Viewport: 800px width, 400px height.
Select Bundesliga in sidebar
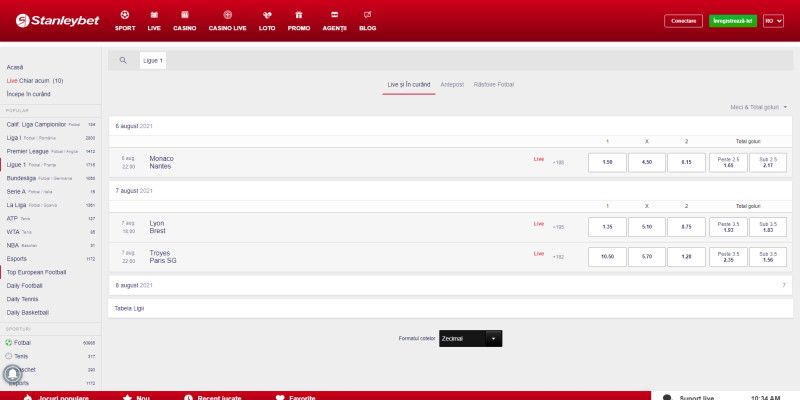pyautogui.click(x=51, y=178)
